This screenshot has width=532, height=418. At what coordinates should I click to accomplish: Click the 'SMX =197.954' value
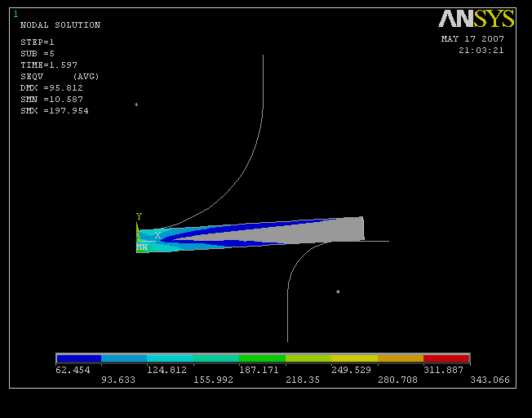pos(55,111)
